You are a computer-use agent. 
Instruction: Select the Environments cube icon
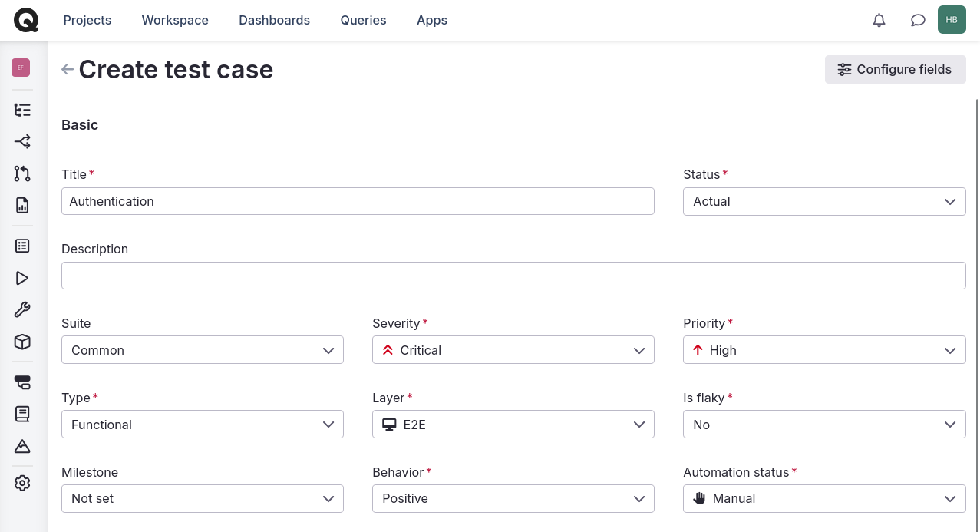21,342
